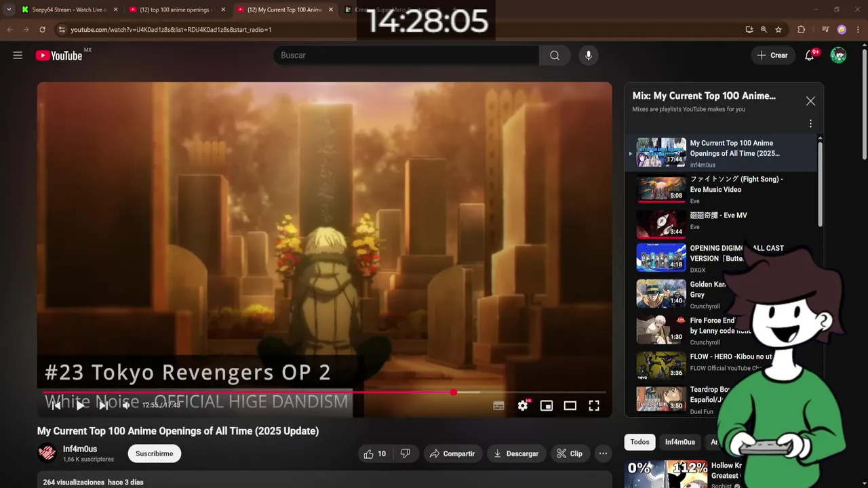Select the Todos filter chip

pos(639,442)
